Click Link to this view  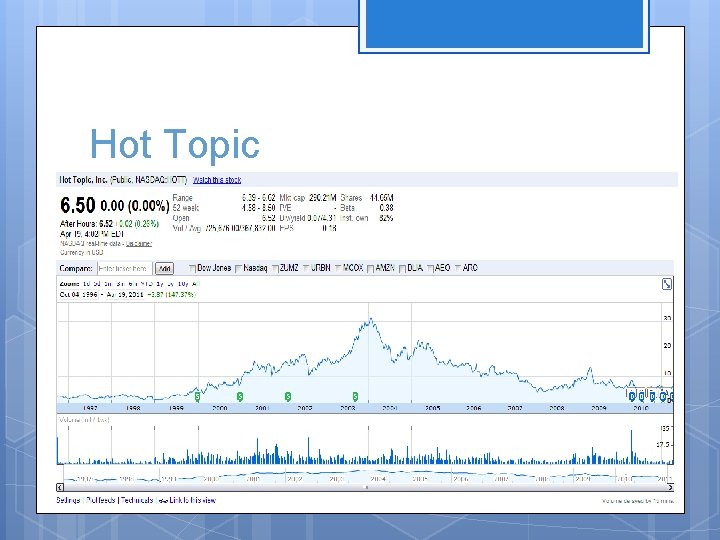[x=192, y=500]
